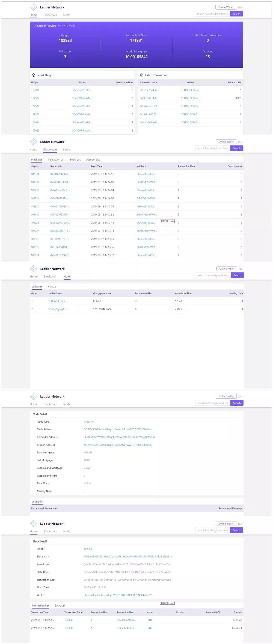Image resolution: width=273 pixels, height=644 pixels.
Task: Open block height 102931 in Block List
Action: [x=35, y=198]
